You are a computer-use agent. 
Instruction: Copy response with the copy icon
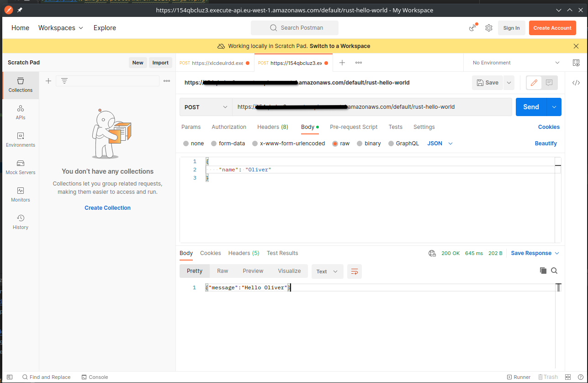pos(543,271)
